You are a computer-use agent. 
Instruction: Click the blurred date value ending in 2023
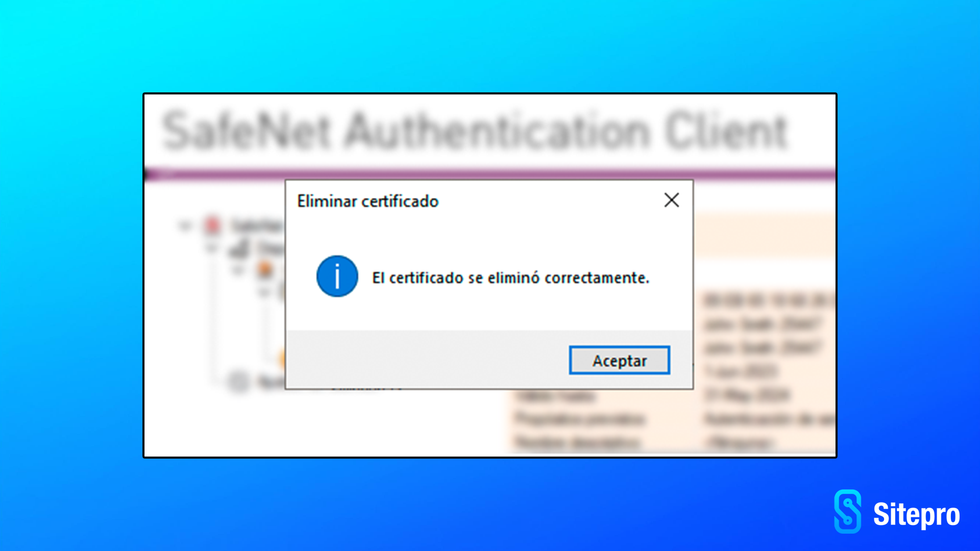(x=741, y=371)
